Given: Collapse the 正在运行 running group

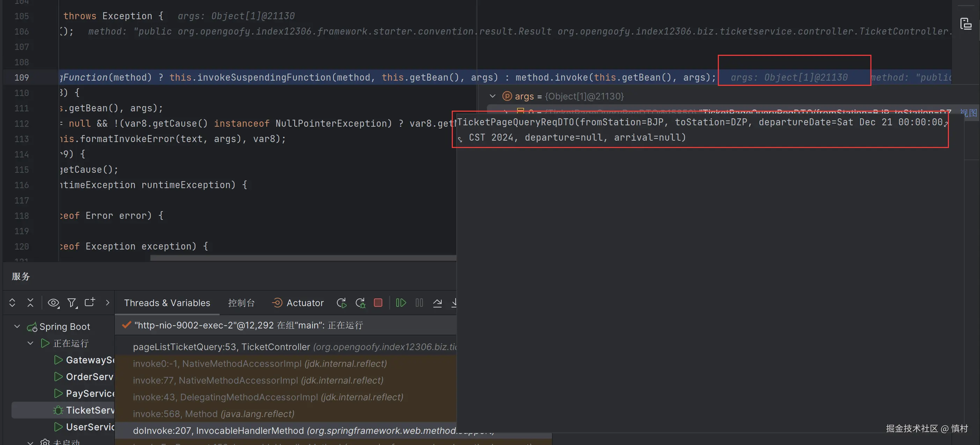Looking at the screenshot, I should [30, 343].
